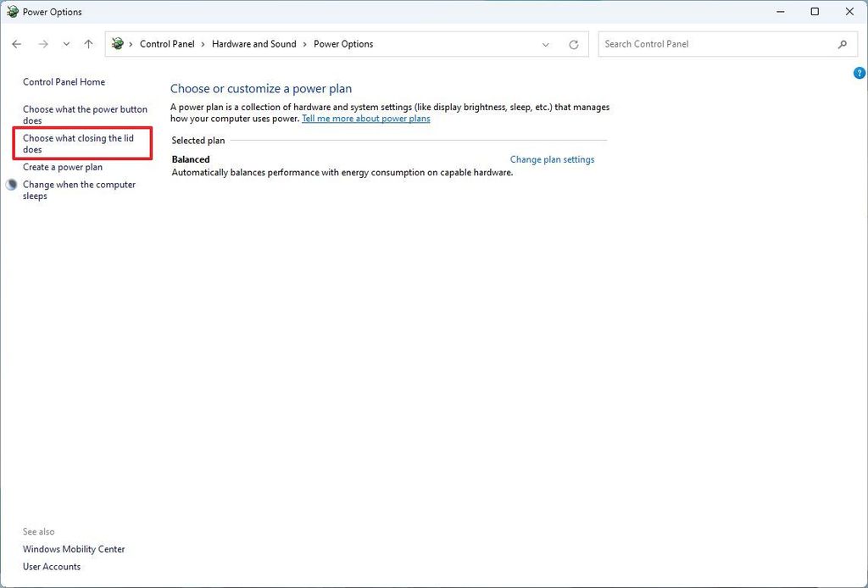The height and width of the screenshot is (588, 868).
Task: Navigate to the Control Panel breadcrumb
Action: (x=167, y=43)
